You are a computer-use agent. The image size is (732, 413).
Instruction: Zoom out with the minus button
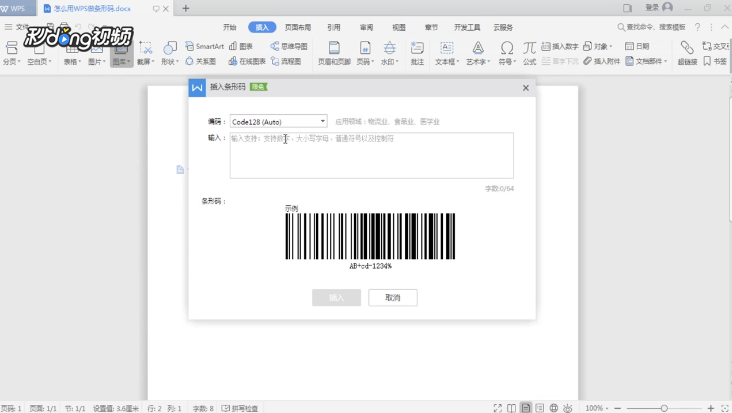[x=617, y=408]
